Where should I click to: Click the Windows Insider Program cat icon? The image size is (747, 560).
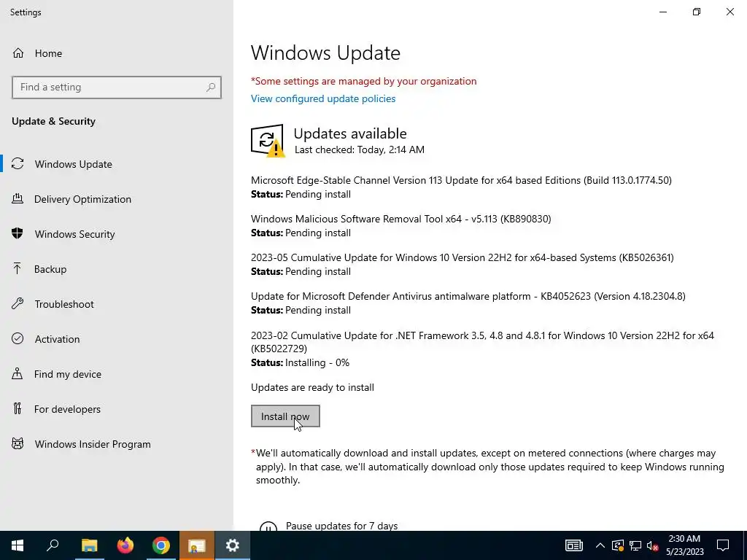tap(18, 444)
